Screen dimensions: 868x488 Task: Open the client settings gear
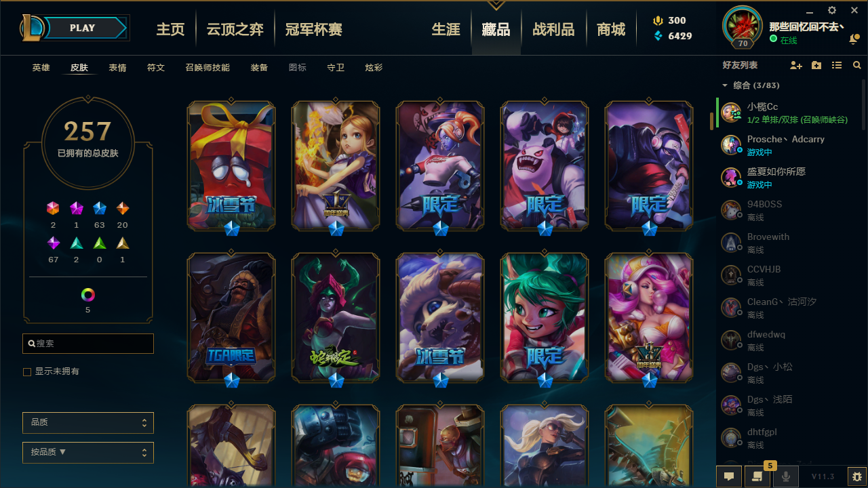832,10
